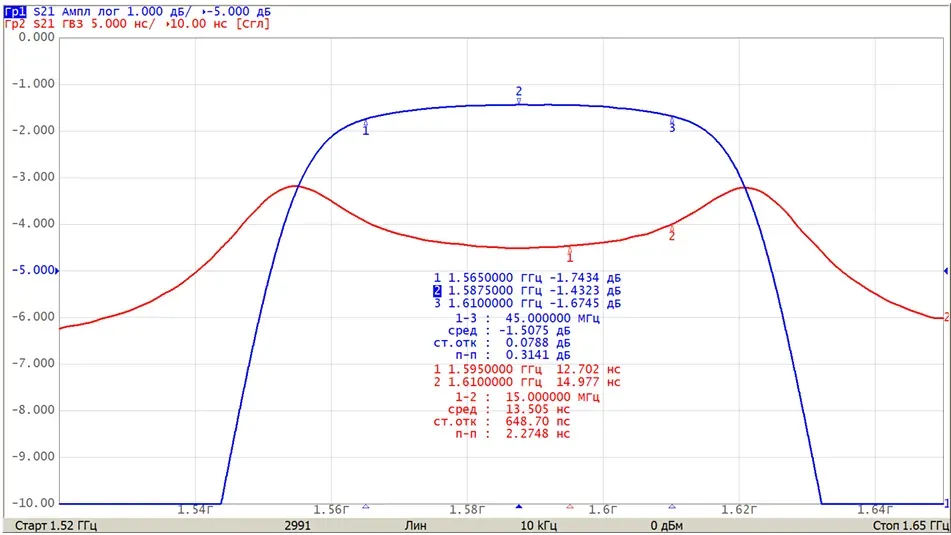Click blue сред : -1.5075 дБ statistic
This screenshot has width=951, height=535.
pyautogui.click(x=509, y=331)
